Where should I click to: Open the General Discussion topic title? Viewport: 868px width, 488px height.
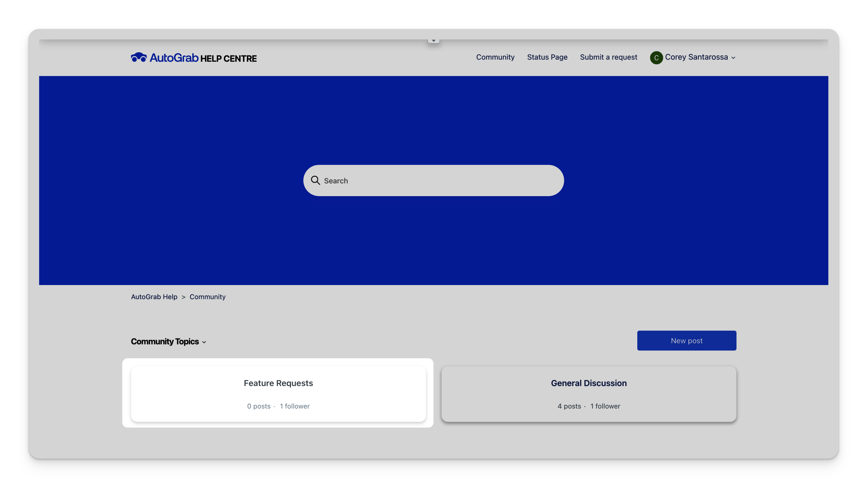(x=589, y=383)
